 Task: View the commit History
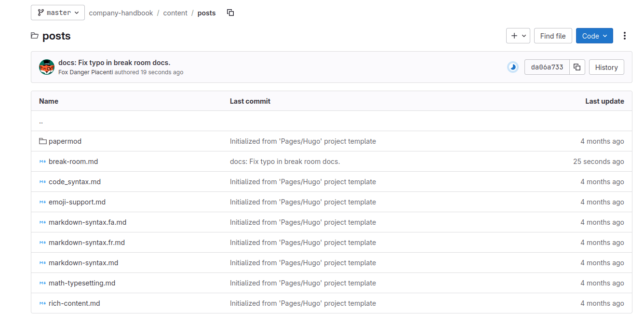pos(606,67)
